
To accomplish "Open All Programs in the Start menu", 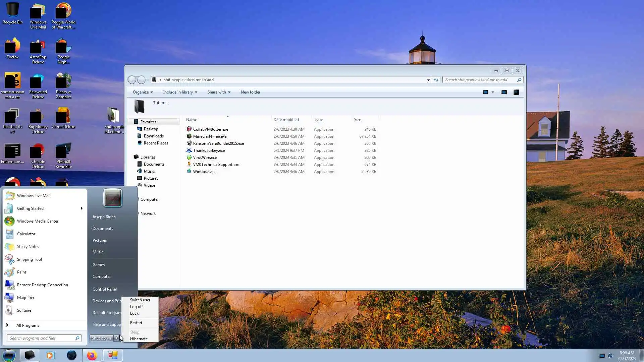I will click(x=28, y=325).
